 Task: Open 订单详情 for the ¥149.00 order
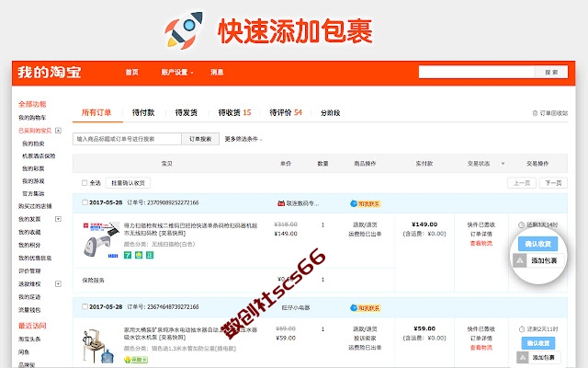(x=481, y=234)
